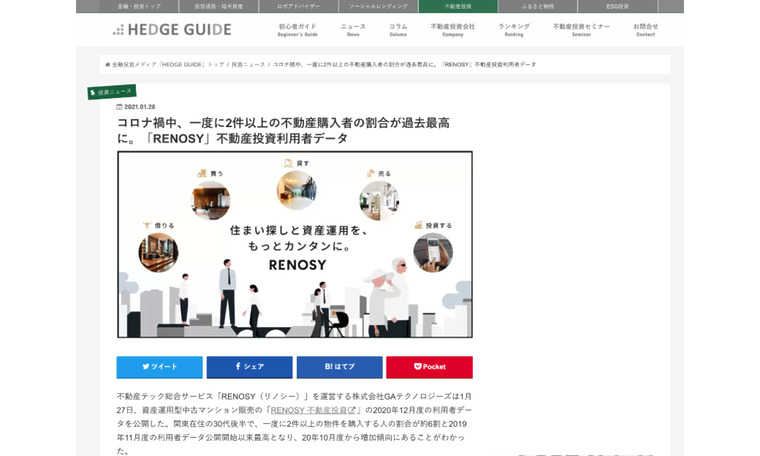This screenshot has width=760, height=456.
Task: Open the ランキング Ranking page
Action: coord(514,29)
